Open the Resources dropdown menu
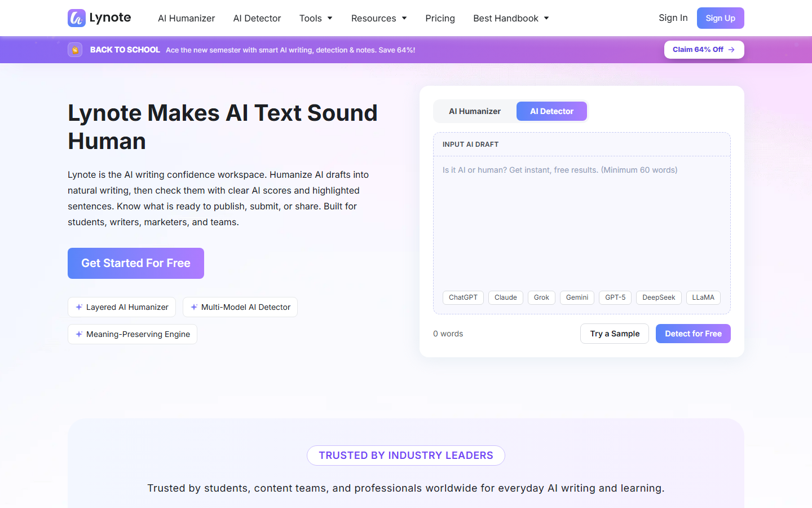Screen dimensions: 812x508 [x=379, y=18]
